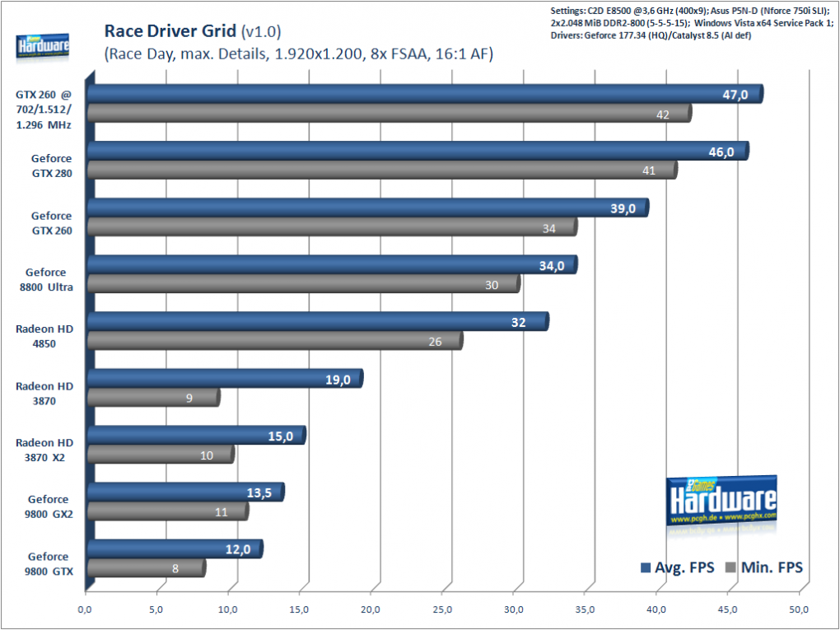This screenshot has width=840, height=630.
Task: Click the 5,0 x-axis tick label
Action: 156,609
